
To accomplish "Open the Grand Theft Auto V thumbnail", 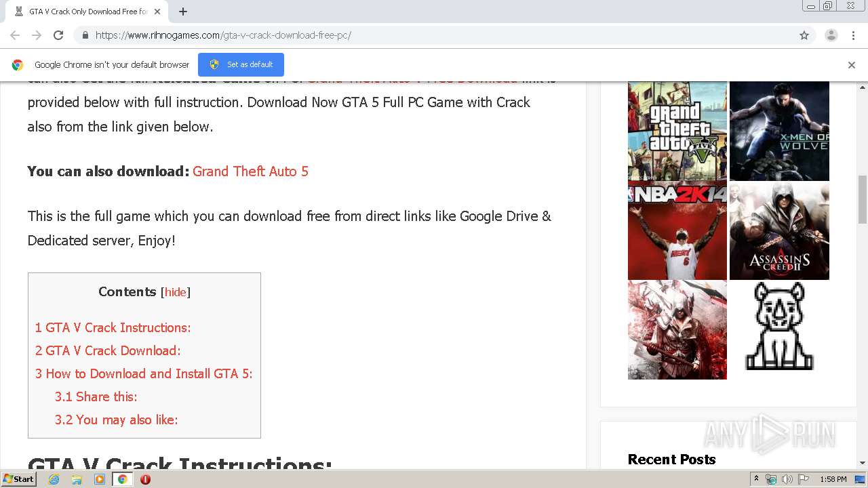I will pyautogui.click(x=677, y=131).
